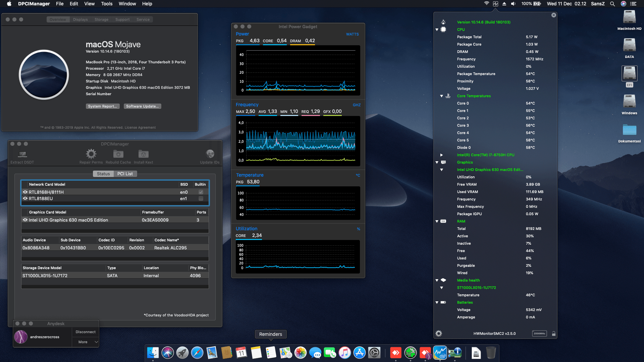Uncheck Builtin for the RTL8168H/8111H card

tap(200, 192)
